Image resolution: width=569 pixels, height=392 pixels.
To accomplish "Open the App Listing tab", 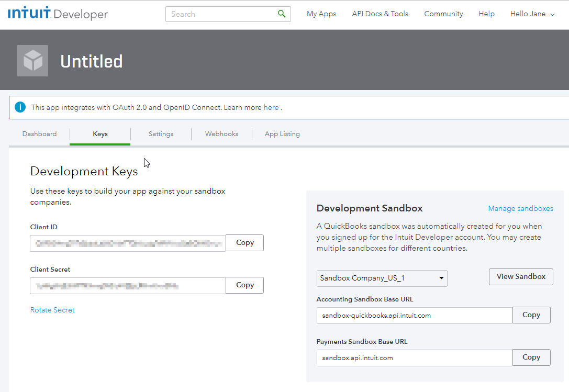I will tap(282, 134).
